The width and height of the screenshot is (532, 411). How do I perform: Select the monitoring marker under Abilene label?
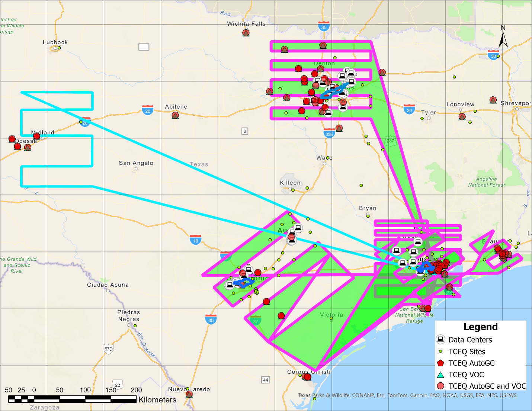click(176, 115)
